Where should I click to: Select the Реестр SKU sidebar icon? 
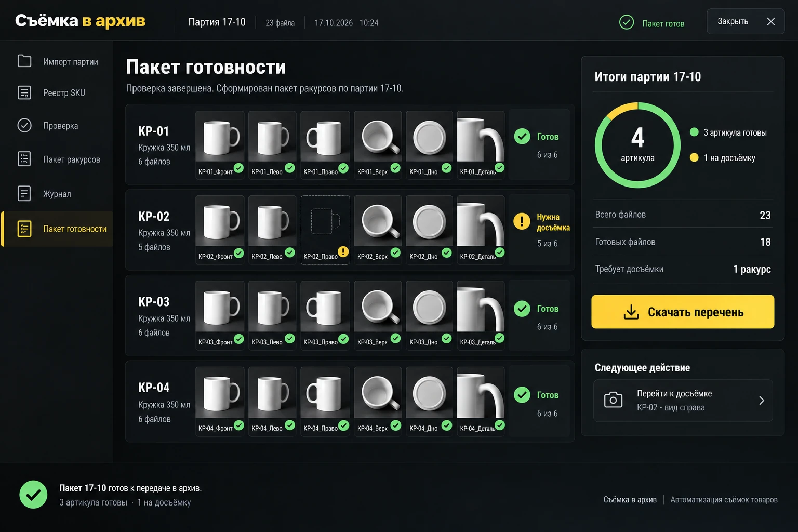(24, 92)
